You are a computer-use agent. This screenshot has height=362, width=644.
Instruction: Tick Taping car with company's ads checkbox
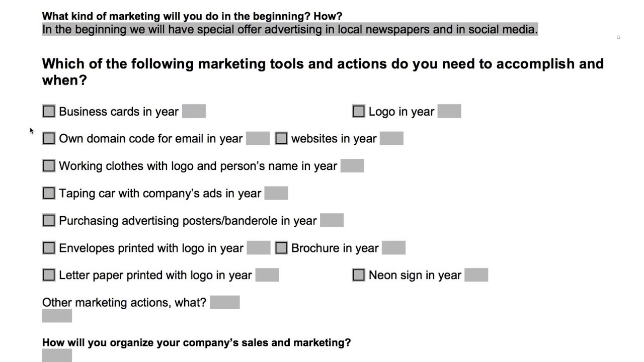[x=49, y=193]
